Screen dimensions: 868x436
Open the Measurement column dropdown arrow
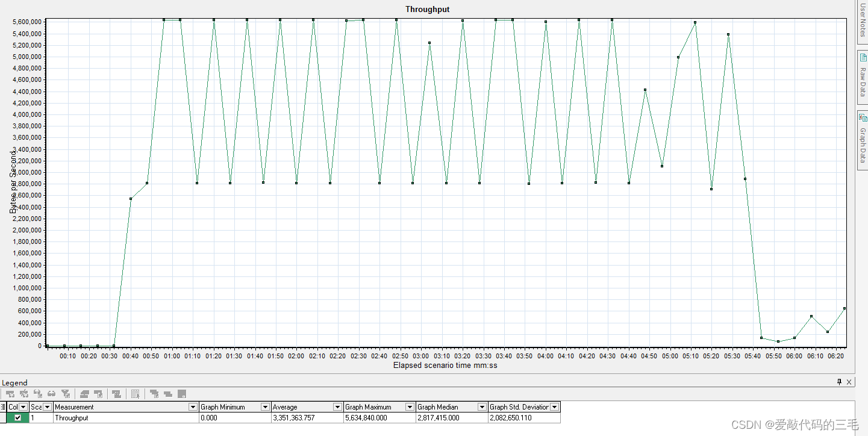pyautogui.click(x=193, y=406)
